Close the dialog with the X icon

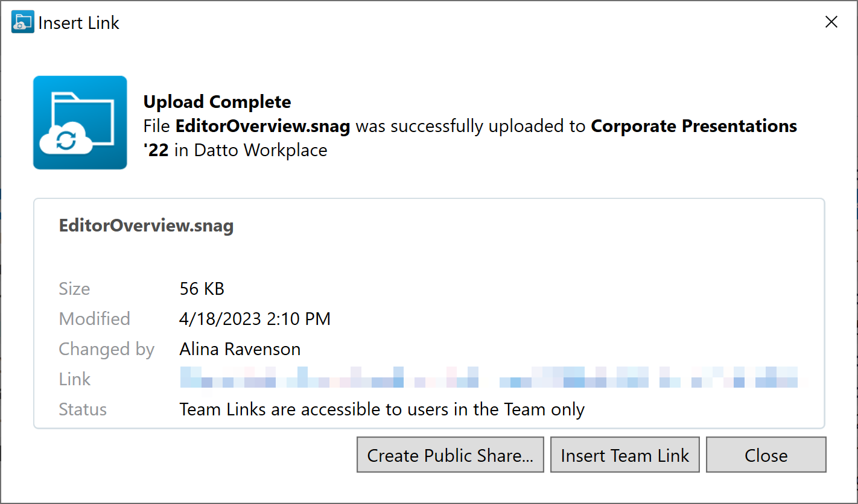point(831,22)
